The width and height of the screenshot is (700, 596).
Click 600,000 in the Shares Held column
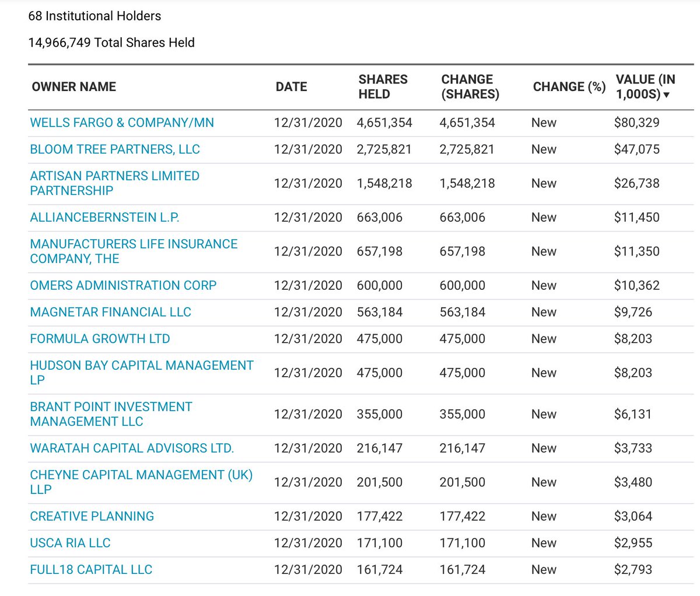click(380, 286)
